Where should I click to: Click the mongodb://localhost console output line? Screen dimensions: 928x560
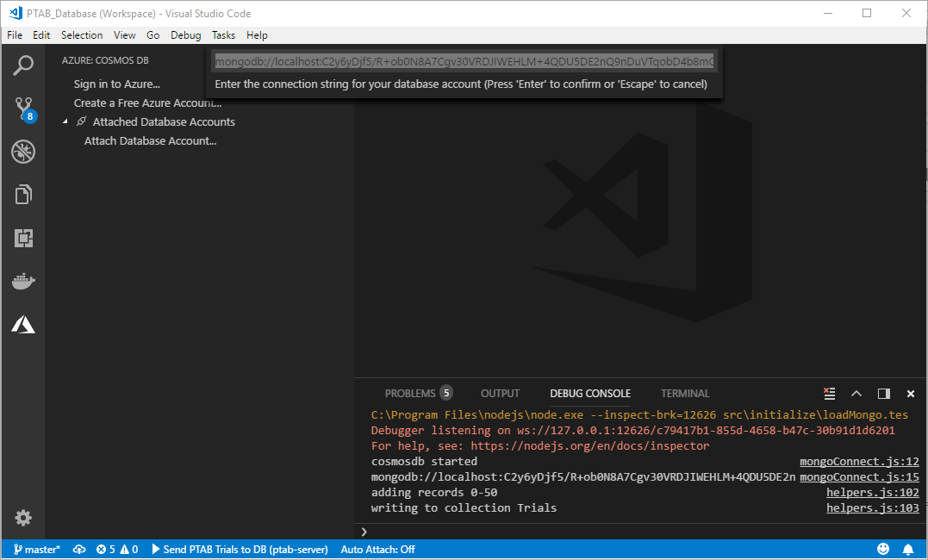(583, 477)
